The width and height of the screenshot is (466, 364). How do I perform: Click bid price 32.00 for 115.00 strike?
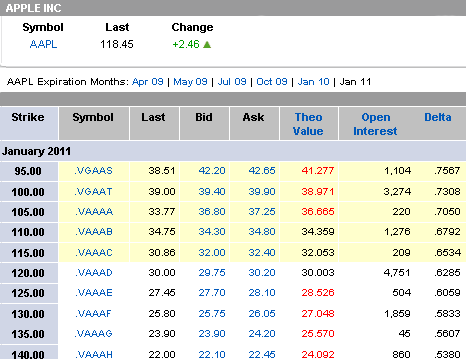tap(212, 253)
